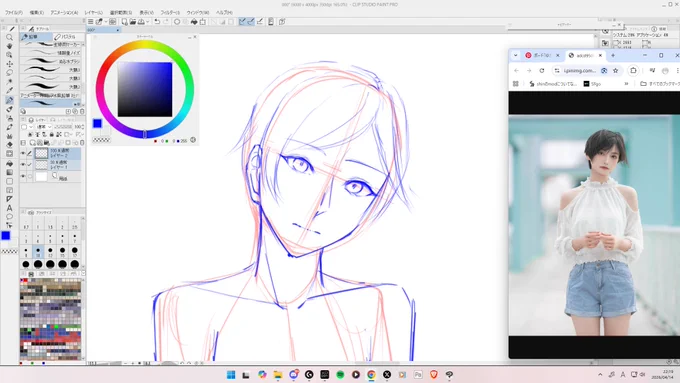Open the Filter menu
Image resolution: width=680 pixels, height=383 pixels.
tap(170, 13)
